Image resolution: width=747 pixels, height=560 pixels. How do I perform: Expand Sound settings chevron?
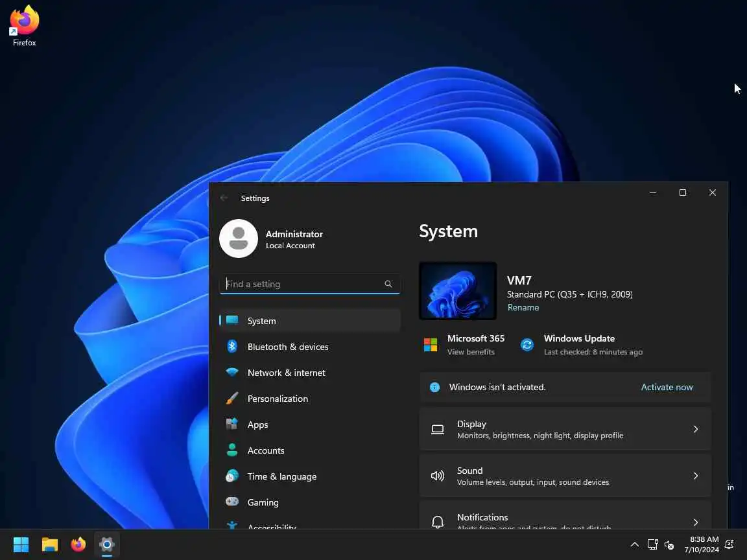click(696, 476)
